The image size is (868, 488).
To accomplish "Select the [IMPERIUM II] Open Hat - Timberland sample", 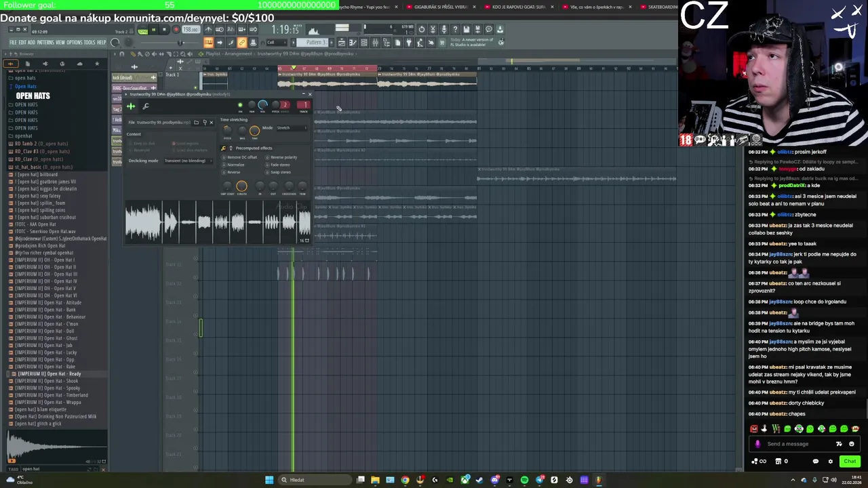I will coord(52,395).
